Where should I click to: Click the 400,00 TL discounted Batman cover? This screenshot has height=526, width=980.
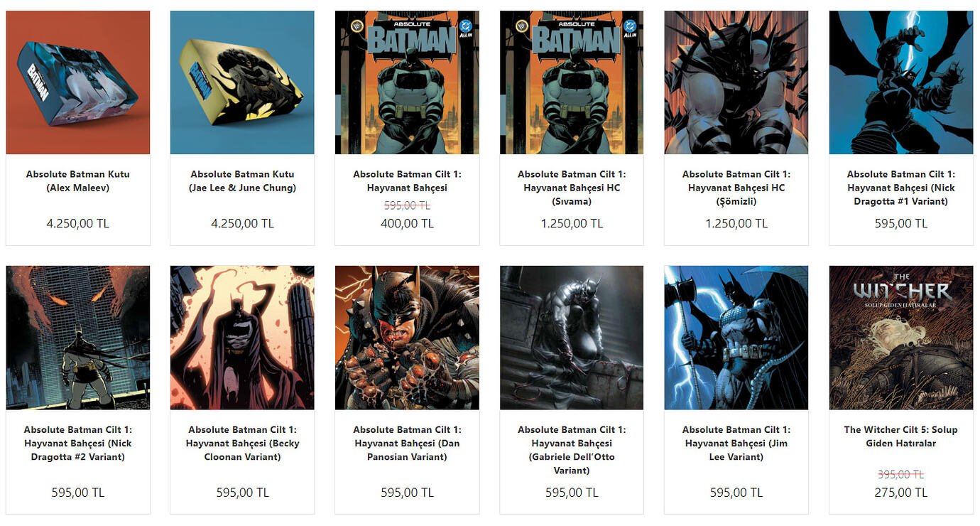click(407, 82)
